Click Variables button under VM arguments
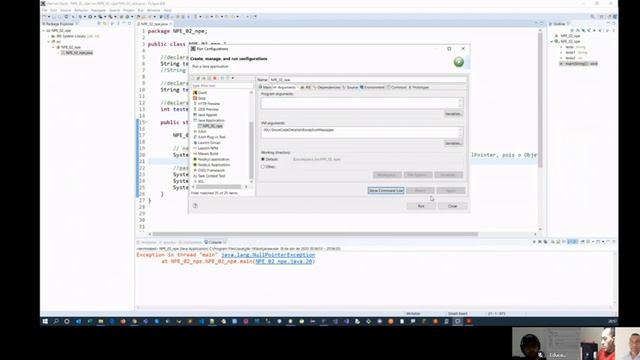The width and height of the screenshot is (640, 360). 453,144
